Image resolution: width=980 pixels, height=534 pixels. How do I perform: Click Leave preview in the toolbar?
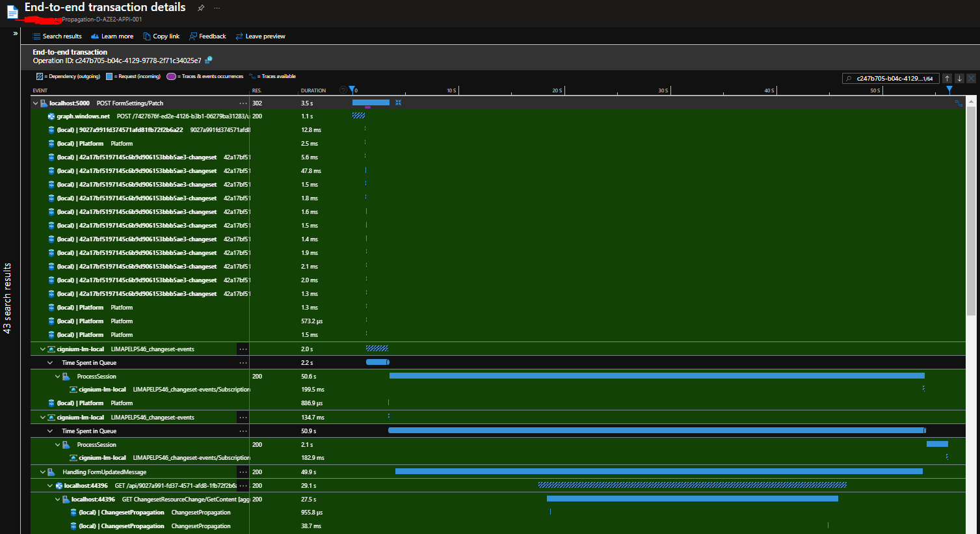click(x=260, y=36)
